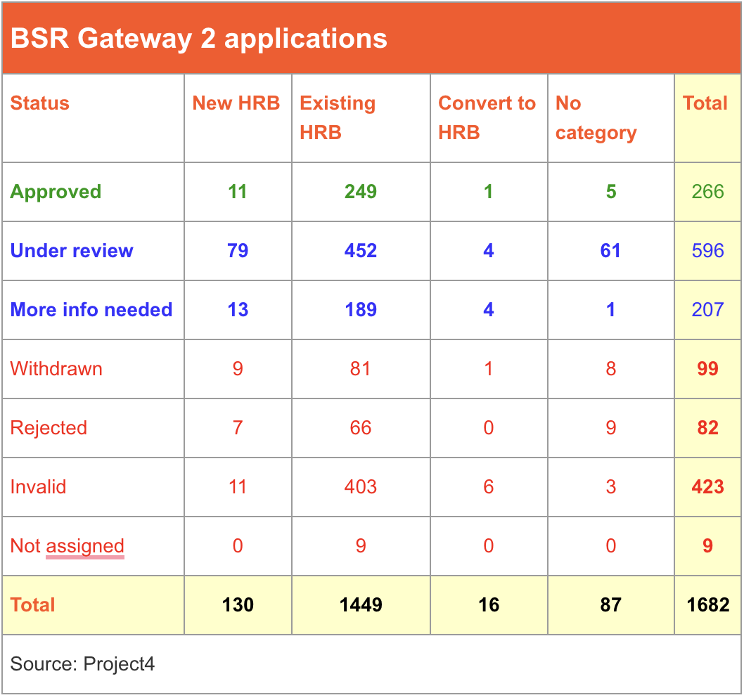Click Under review No category value 61
The image size is (744, 700).
[x=610, y=250]
